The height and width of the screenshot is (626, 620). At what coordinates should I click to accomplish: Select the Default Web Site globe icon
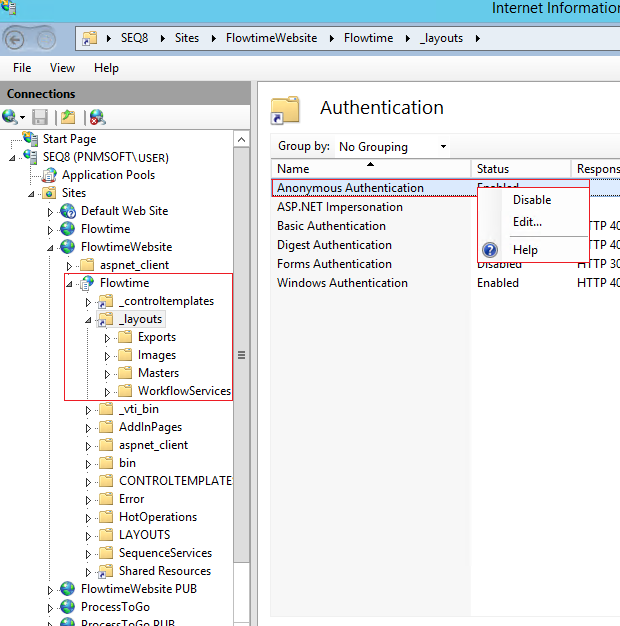click(x=68, y=211)
